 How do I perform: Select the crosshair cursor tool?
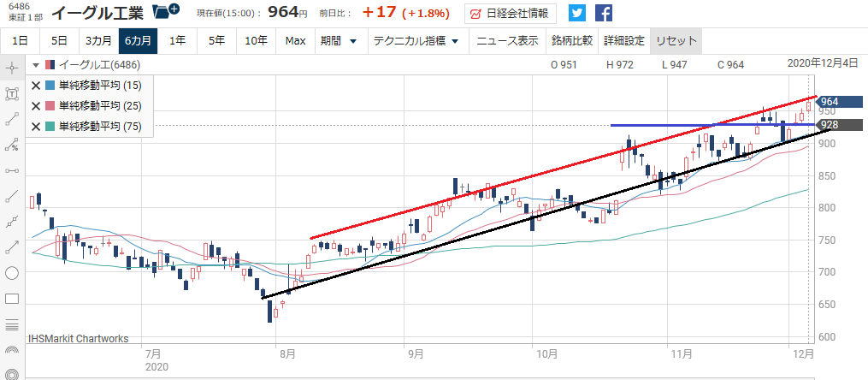[12, 69]
